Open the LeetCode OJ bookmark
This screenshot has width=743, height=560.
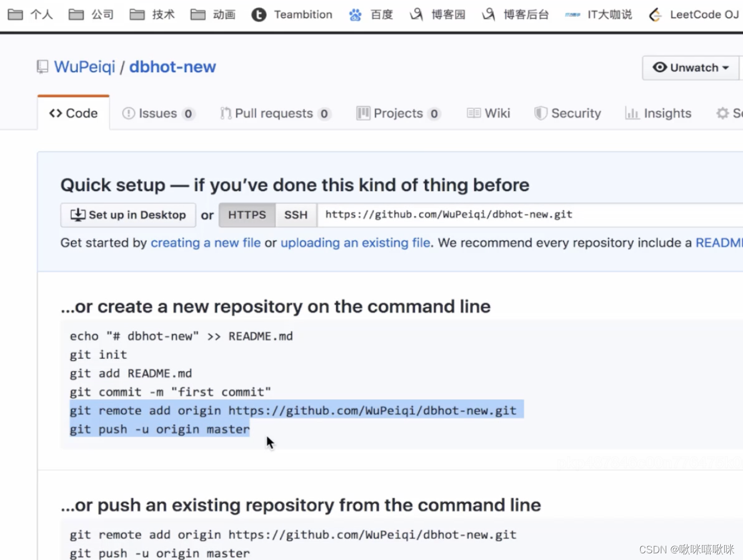click(x=694, y=14)
